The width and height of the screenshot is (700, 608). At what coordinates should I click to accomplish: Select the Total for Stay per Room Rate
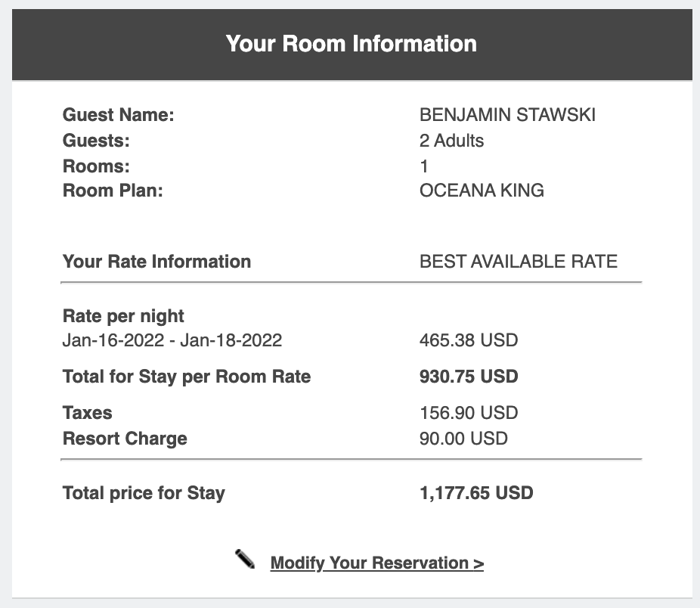point(186,377)
